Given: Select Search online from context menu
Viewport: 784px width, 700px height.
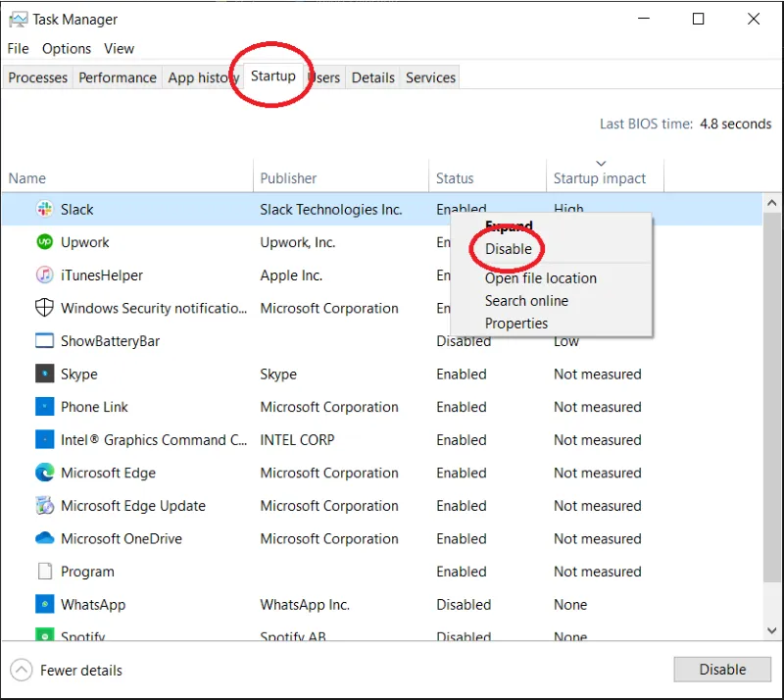Looking at the screenshot, I should [526, 300].
